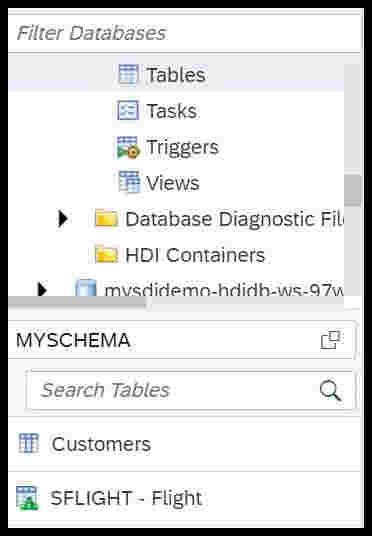Expand the Database Diagnostic Files folder
This screenshot has width=372, height=536.
pos(63,219)
